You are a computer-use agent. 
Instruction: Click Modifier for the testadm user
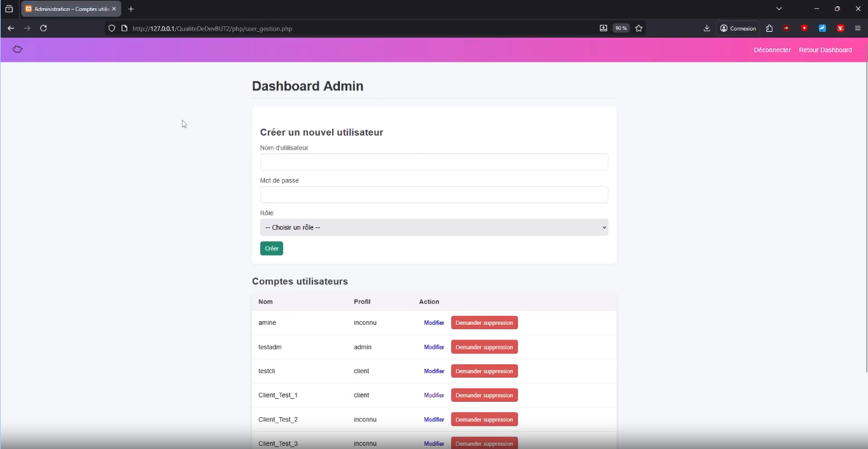tap(434, 347)
